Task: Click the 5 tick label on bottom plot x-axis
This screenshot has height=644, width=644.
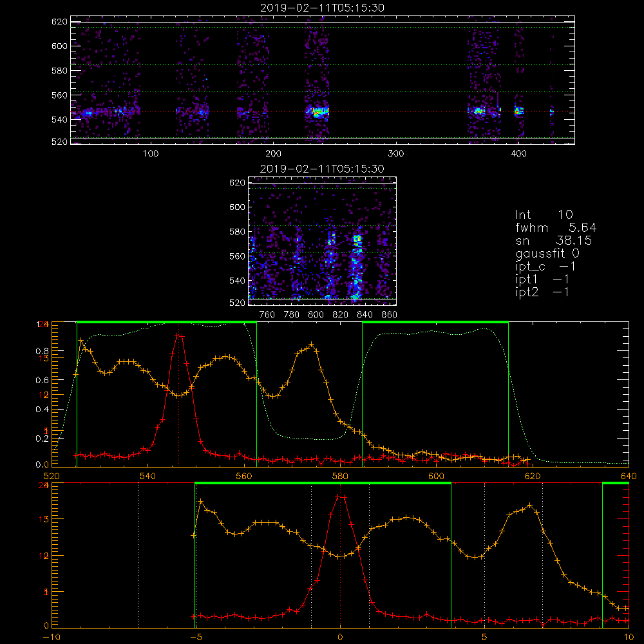Action: pyautogui.click(x=485, y=638)
